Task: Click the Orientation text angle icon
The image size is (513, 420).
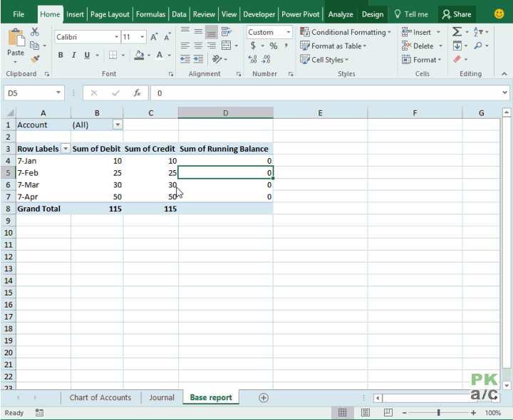Action: pos(217,59)
